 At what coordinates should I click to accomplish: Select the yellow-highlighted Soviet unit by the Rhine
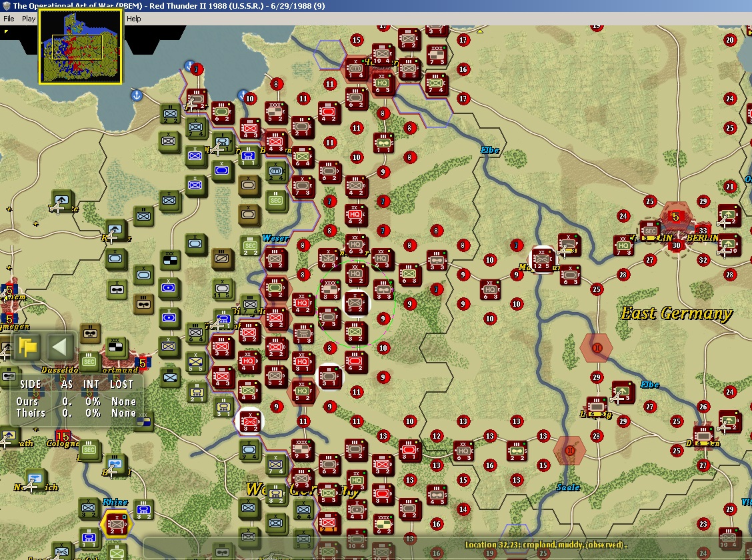point(117,523)
